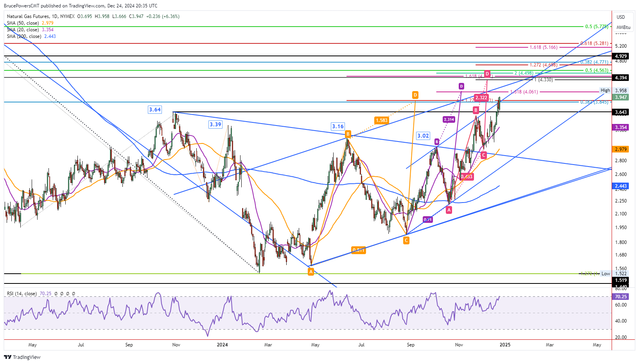639x364 pixels.
Task: Click the 0.5 (4.563) Fibonacci label
Action: click(x=597, y=70)
